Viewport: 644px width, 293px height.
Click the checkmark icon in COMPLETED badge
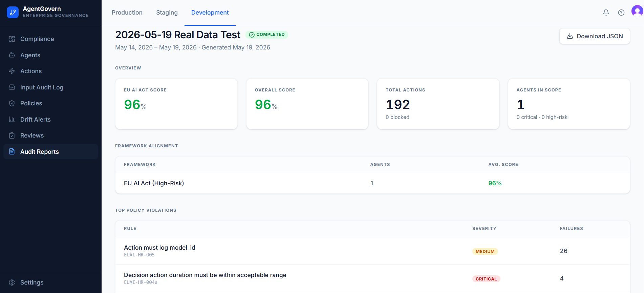coord(252,35)
